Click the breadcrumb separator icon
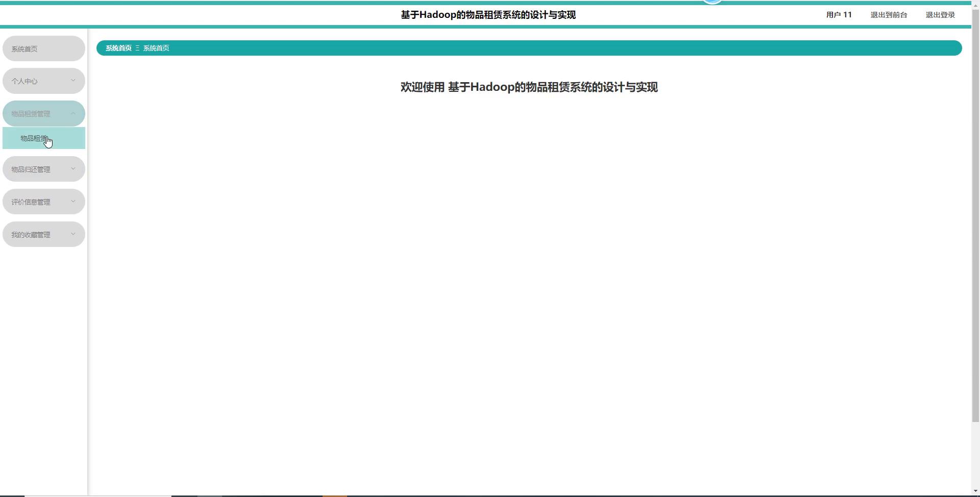This screenshot has height=497, width=980. pyautogui.click(x=137, y=48)
